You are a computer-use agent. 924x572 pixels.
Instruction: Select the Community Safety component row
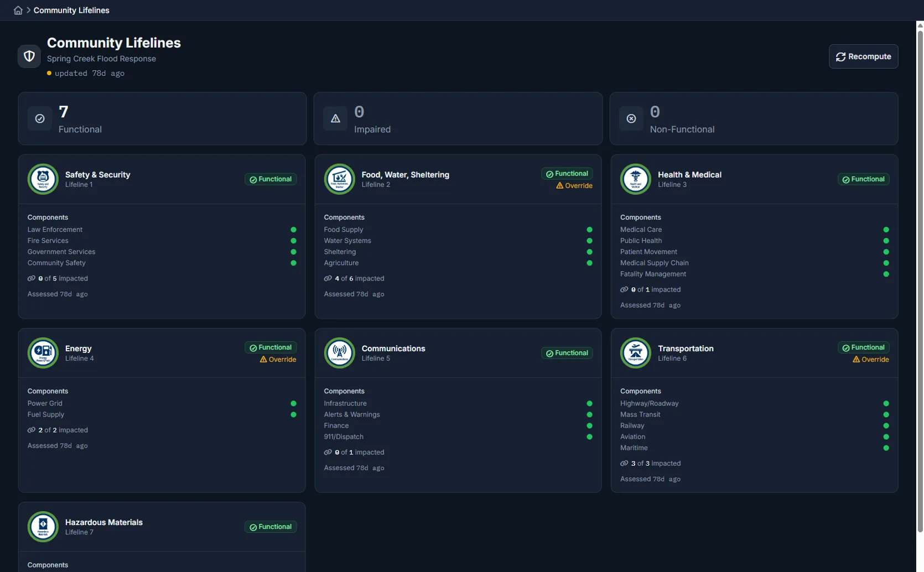click(162, 263)
